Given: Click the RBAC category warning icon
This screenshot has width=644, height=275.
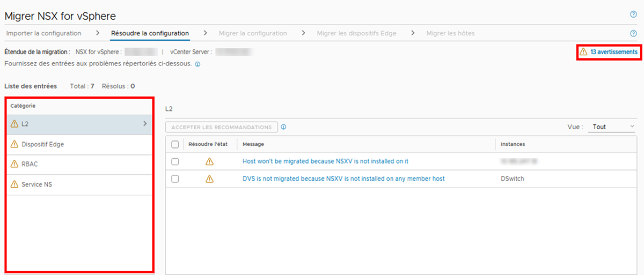Looking at the screenshot, I should (x=14, y=164).
